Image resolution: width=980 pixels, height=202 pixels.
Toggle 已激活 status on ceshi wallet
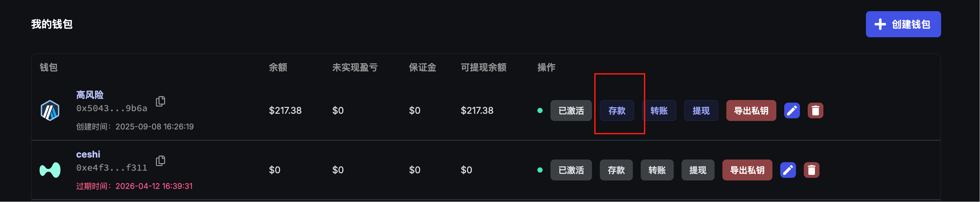(571, 170)
